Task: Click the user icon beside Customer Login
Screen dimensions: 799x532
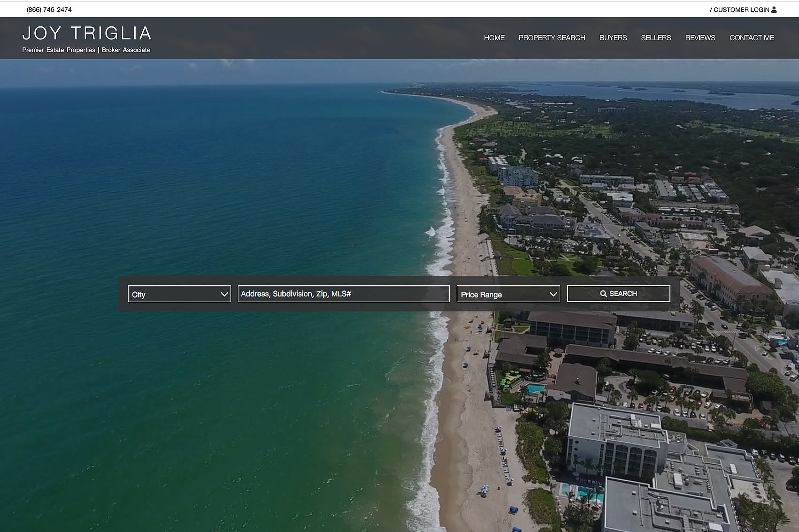Action: pyautogui.click(x=774, y=9)
